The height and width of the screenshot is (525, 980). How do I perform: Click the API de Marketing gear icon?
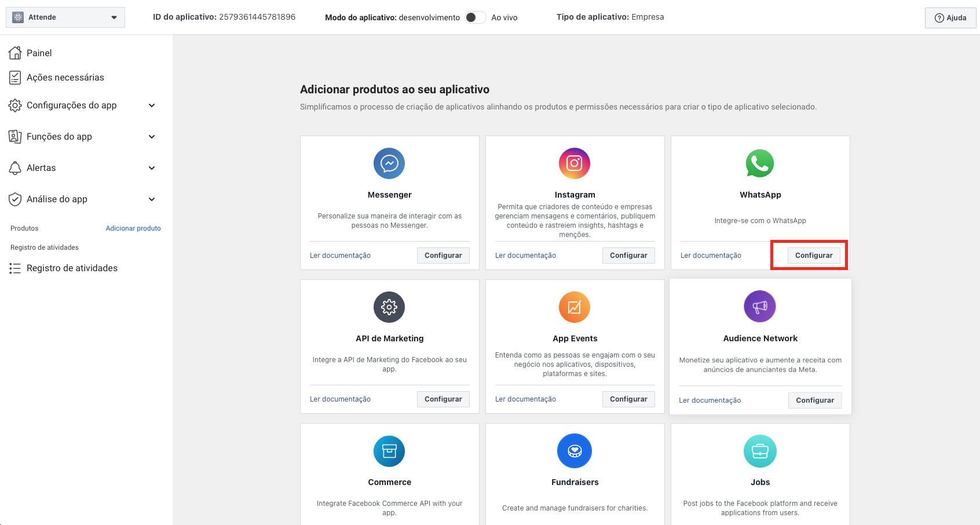(x=389, y=307)
